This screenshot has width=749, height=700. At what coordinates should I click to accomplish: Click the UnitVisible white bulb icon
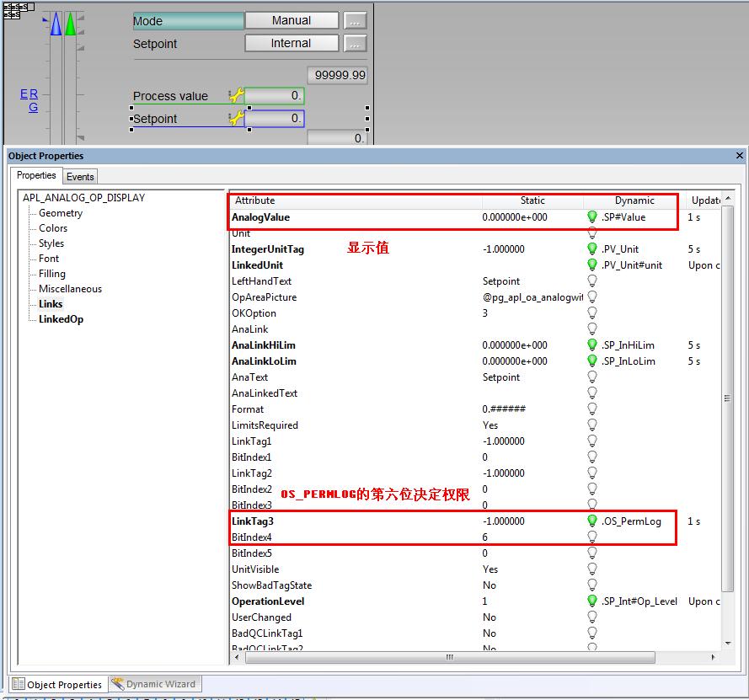pyautogui.click(x=591, y=569)
